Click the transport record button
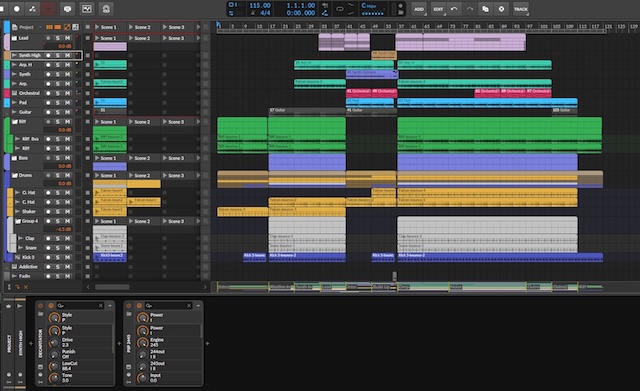 click(17, 9)
